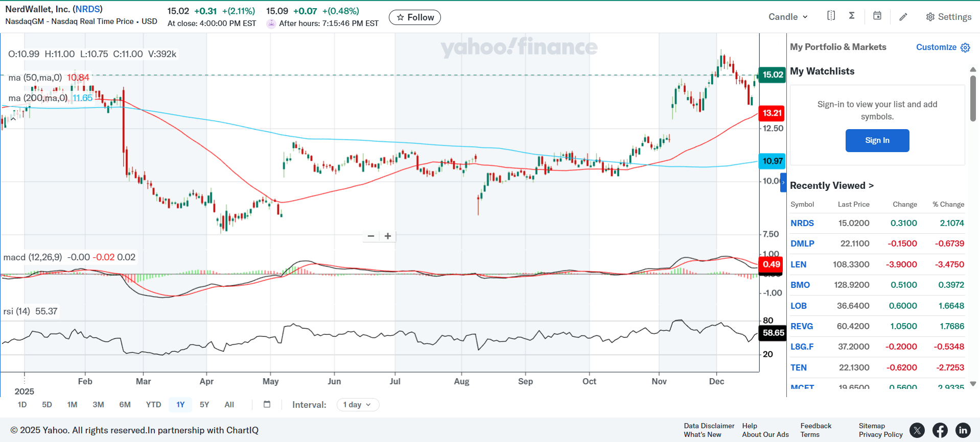Open the sigma indicators menu icon
The width and height of the screenshot is (980, 442).
[x=852, y=16]
